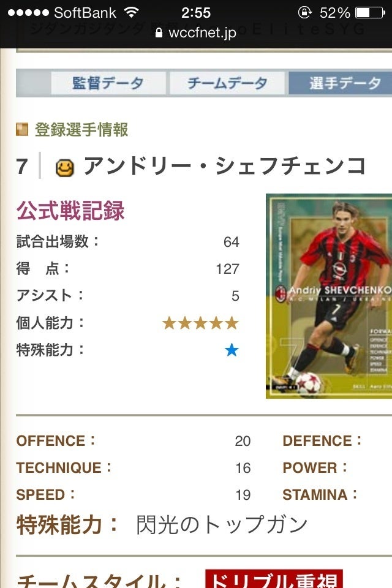The image size is (392, 588).
Task: Switch to the チームデータ tab
Action: (227, 83)
